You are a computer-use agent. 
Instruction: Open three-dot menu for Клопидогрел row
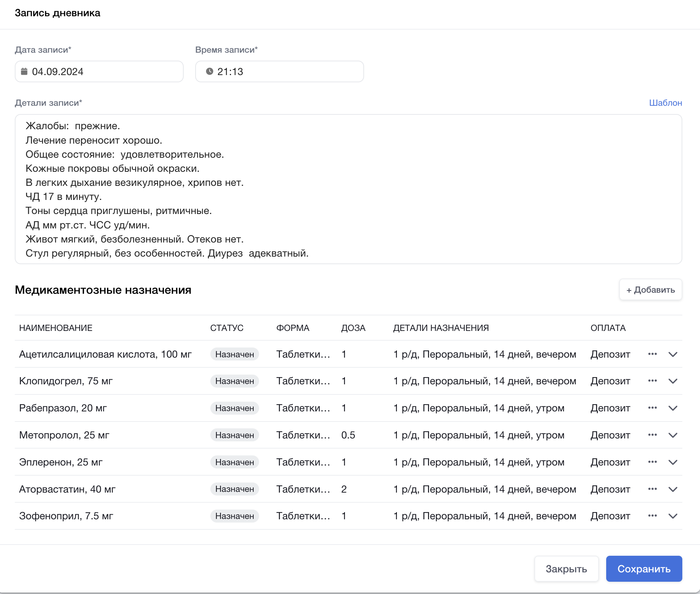tap(652, 381)
